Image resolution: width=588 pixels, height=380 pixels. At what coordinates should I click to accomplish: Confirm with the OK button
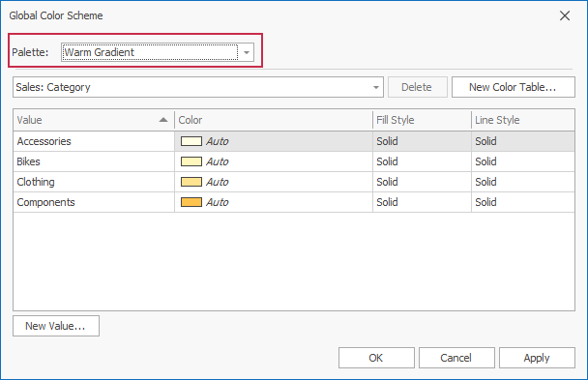click(376, 358)
